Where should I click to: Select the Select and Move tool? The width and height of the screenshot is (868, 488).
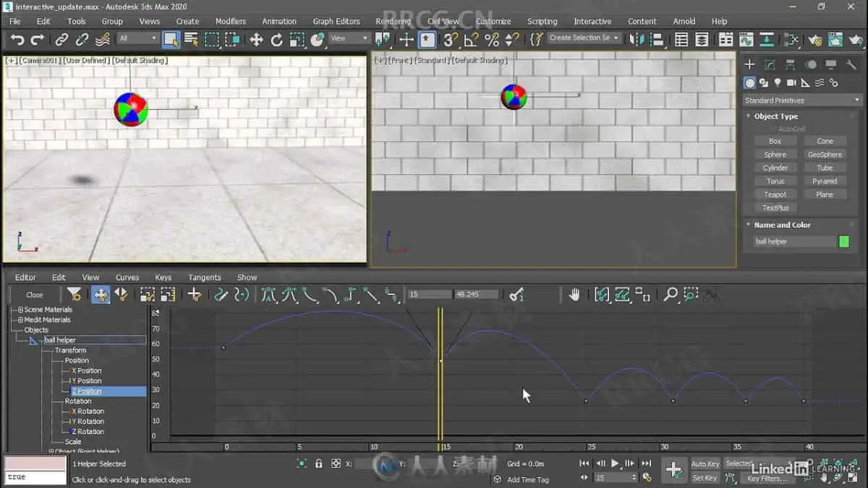(256, 39)
